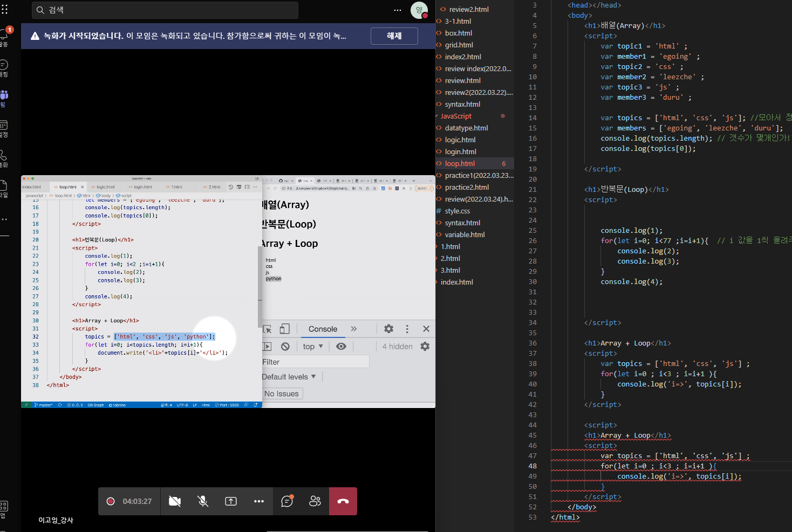Open the Apps store in Teams rail
This screenshot has width=792, height=532.
3,509
